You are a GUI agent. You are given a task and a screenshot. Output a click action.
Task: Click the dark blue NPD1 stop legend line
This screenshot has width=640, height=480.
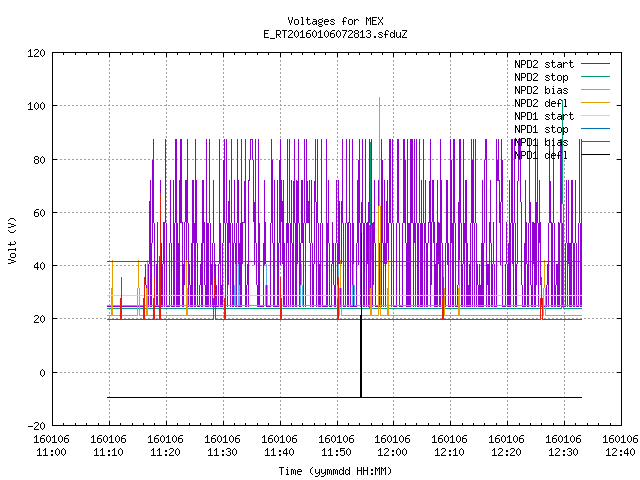point(595,129)
